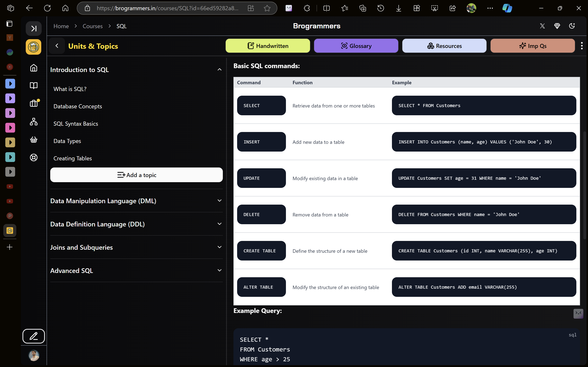
Task: Click the INSERT INTO Customers example code
Action: (484, 142)
